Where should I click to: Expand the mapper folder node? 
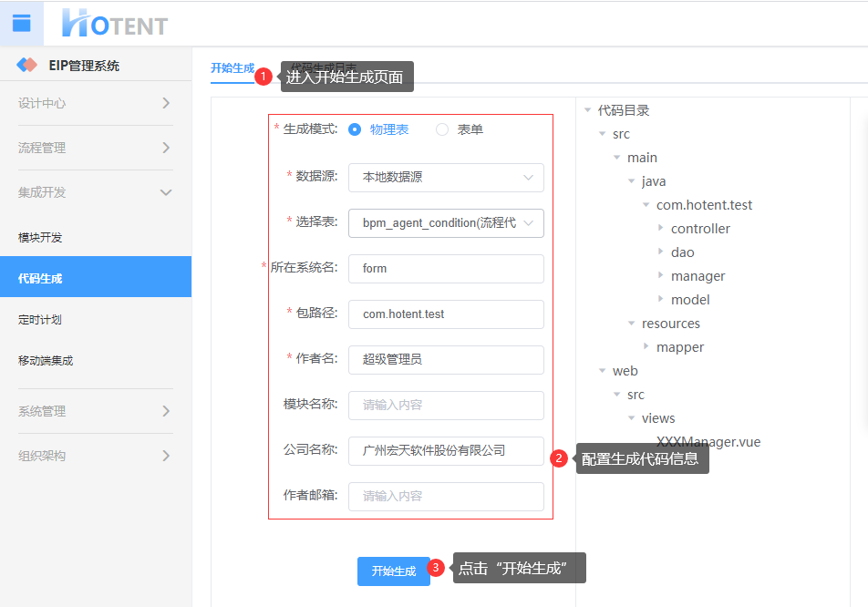(x=646, y=347)
